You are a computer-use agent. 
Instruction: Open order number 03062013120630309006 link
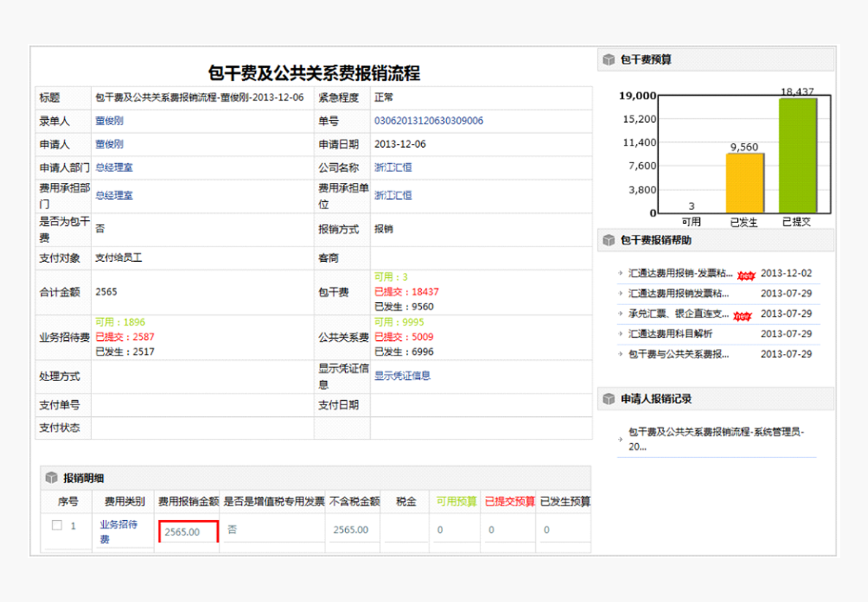click(429, 121)
